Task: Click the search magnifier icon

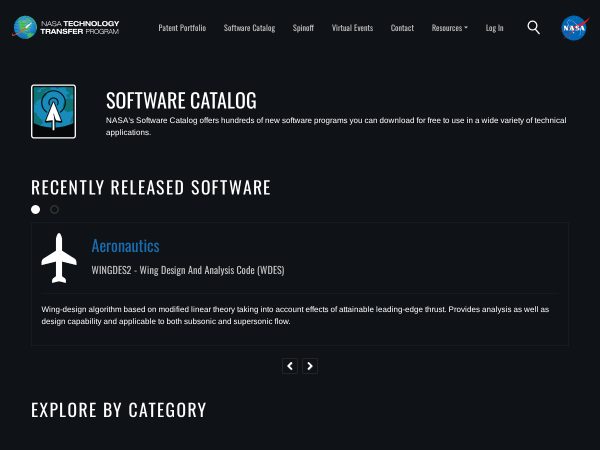Action: [533, 28]
